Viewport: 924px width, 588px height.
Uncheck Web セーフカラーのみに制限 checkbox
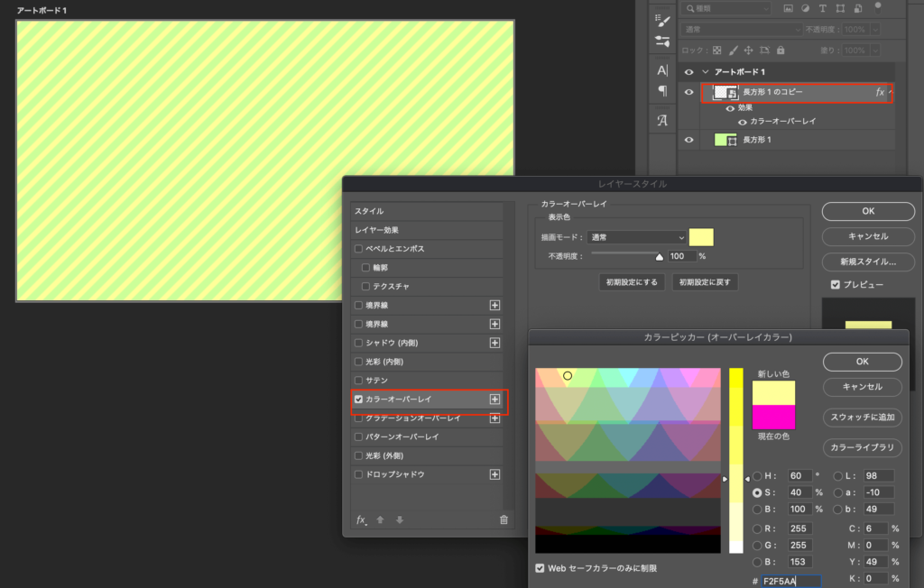point(540,568)
